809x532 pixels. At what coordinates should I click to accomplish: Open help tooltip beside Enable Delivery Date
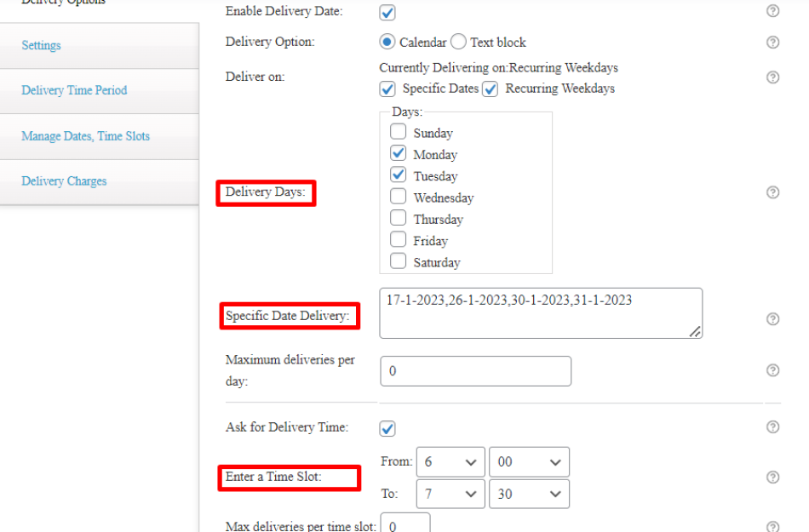click(x=772, y=12)
